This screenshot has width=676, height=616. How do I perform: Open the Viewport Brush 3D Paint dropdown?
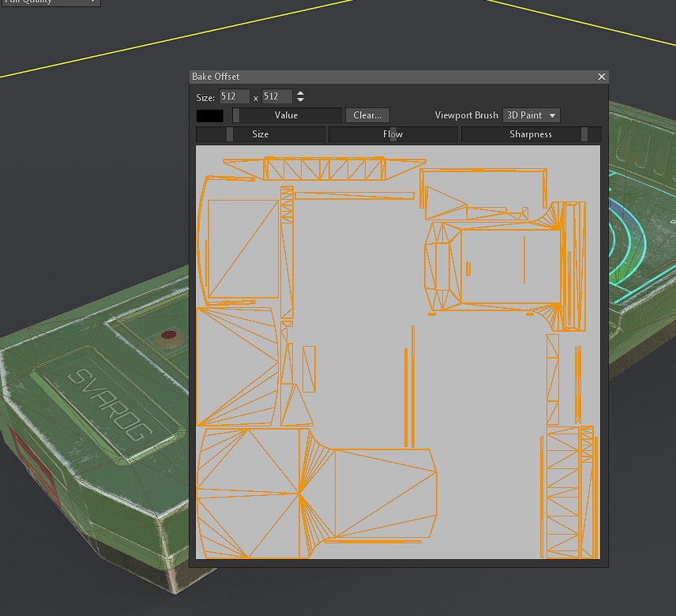[x=531, y=115]
